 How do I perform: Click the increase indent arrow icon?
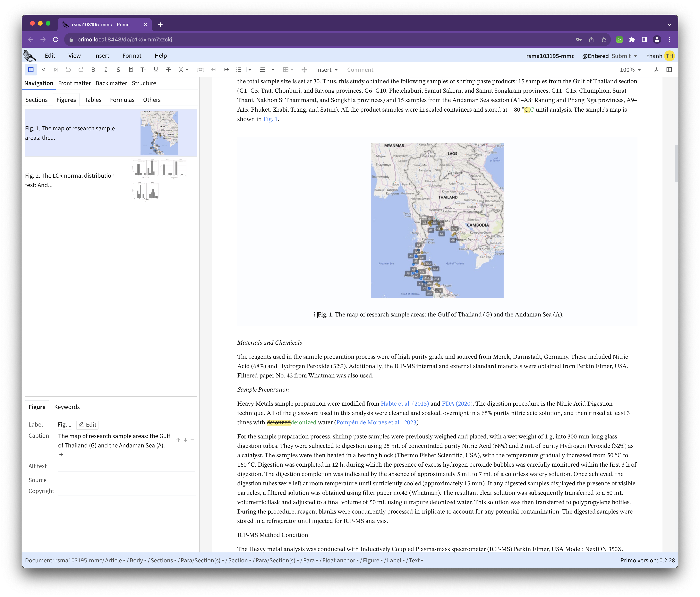click(x=226, y=70)
